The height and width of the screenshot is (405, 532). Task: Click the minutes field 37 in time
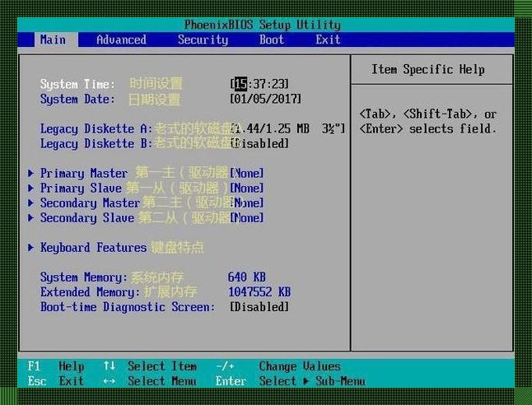[259, 84]
